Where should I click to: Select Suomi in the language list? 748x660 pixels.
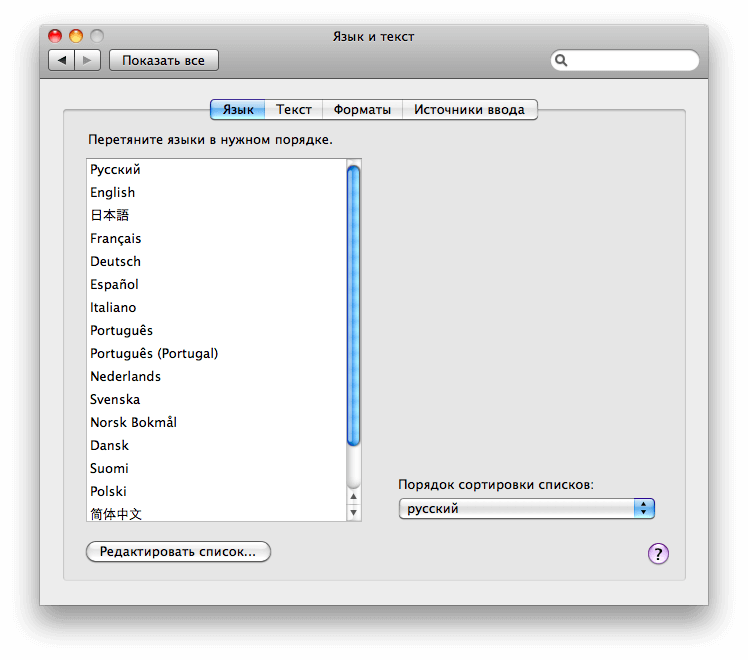(x=217, y=468)
